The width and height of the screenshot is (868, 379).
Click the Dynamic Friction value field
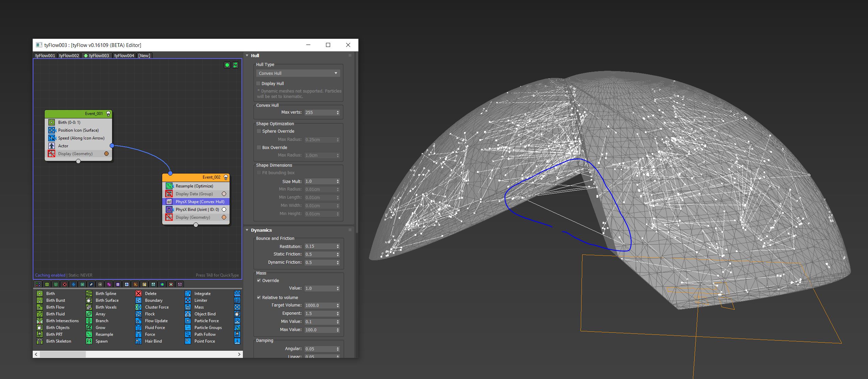[x=320, y=262]
